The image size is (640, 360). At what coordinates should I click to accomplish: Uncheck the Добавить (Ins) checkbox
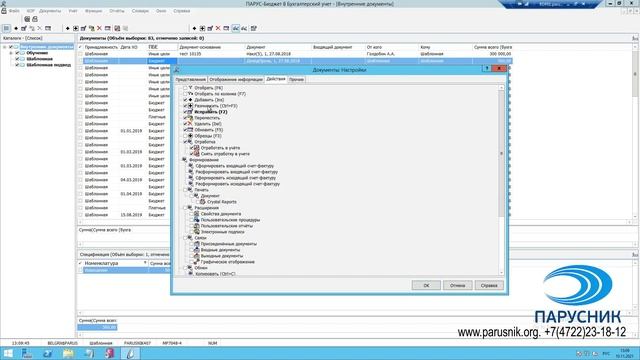185,100
